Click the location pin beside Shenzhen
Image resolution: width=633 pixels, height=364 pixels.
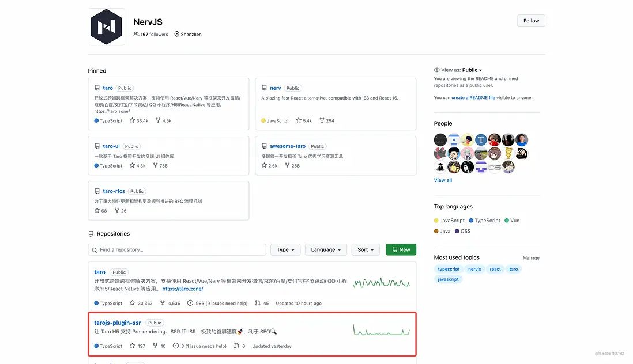[x=176, y=34]
